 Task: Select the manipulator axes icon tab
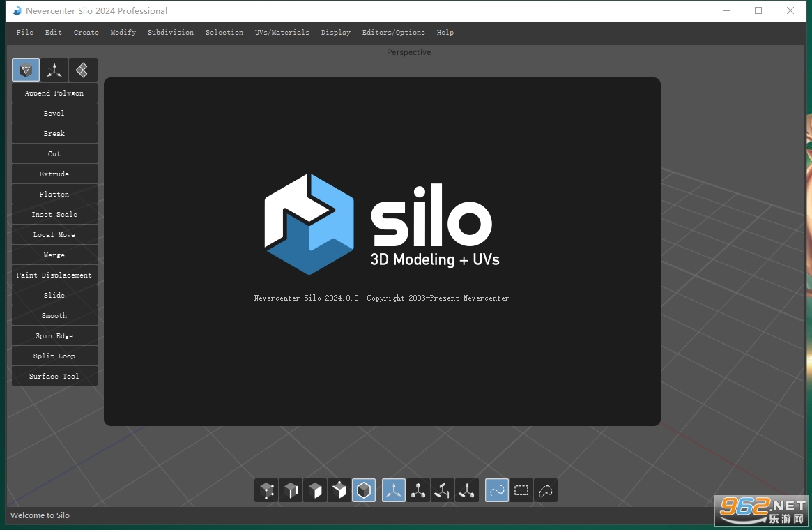pos(54,70)
